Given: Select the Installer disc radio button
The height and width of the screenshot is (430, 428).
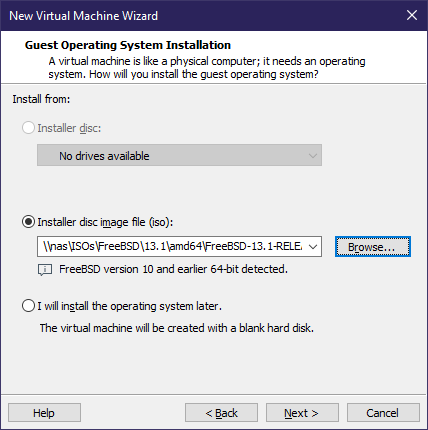Looking at the screenshot, I should tap(28, 128).
